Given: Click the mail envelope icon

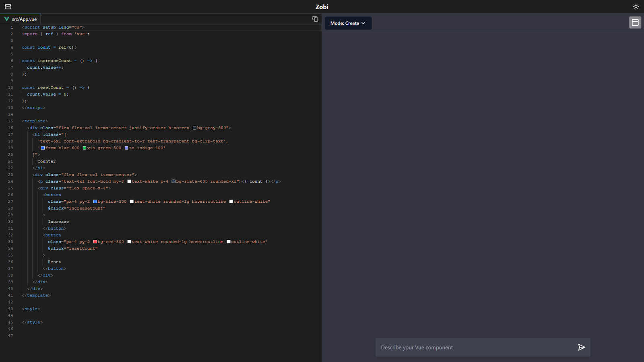Looking at the screenshot, I should [8, 7].
